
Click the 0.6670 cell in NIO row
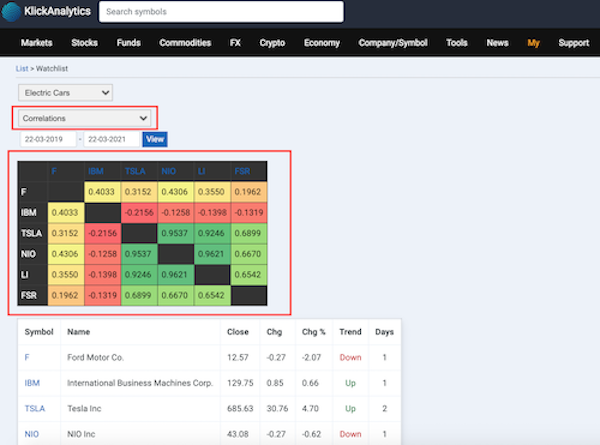click(249, 254)
